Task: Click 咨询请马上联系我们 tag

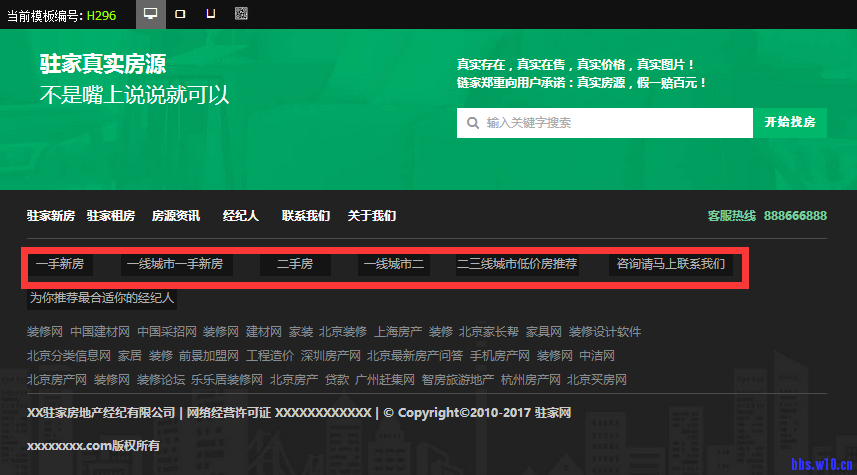Action: (671, 265)
